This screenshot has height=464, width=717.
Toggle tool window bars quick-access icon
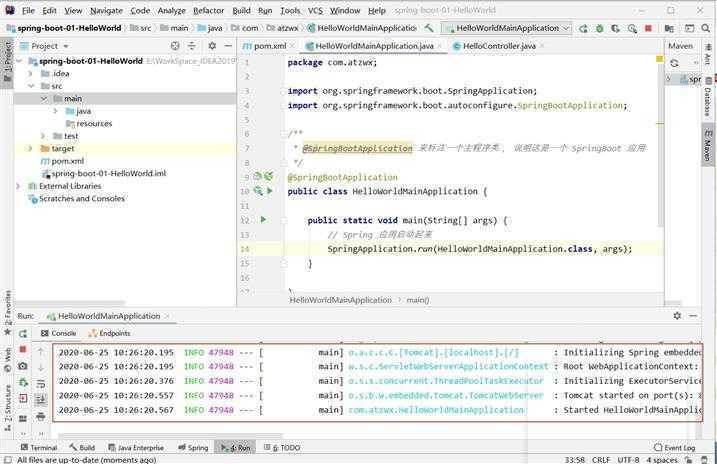pos(8,459)
